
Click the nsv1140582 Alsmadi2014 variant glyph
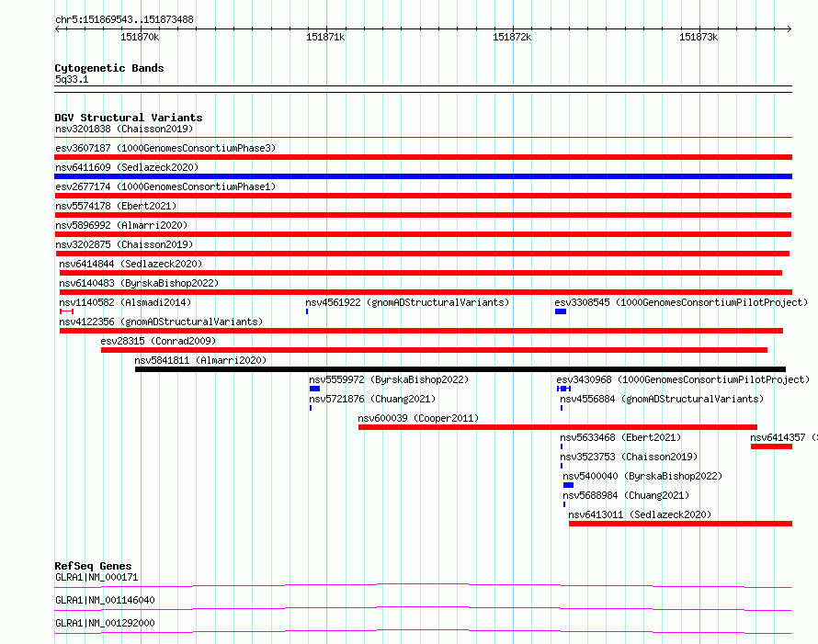[x=66, y=311]
